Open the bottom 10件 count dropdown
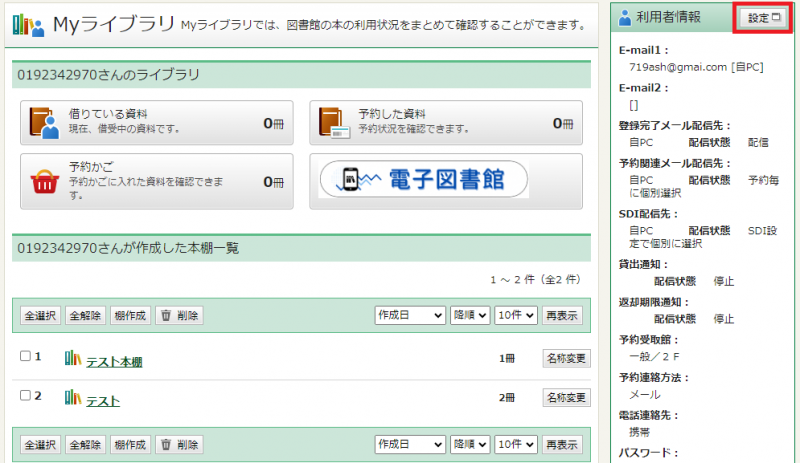The height and width of the screenshot is (463, 800). tap(516, 444)
